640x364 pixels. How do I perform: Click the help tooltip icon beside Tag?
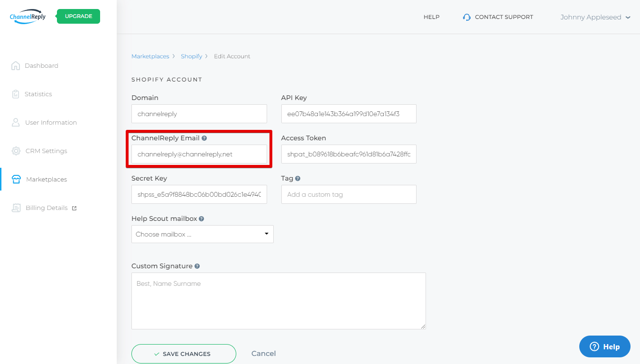(298, 179)
